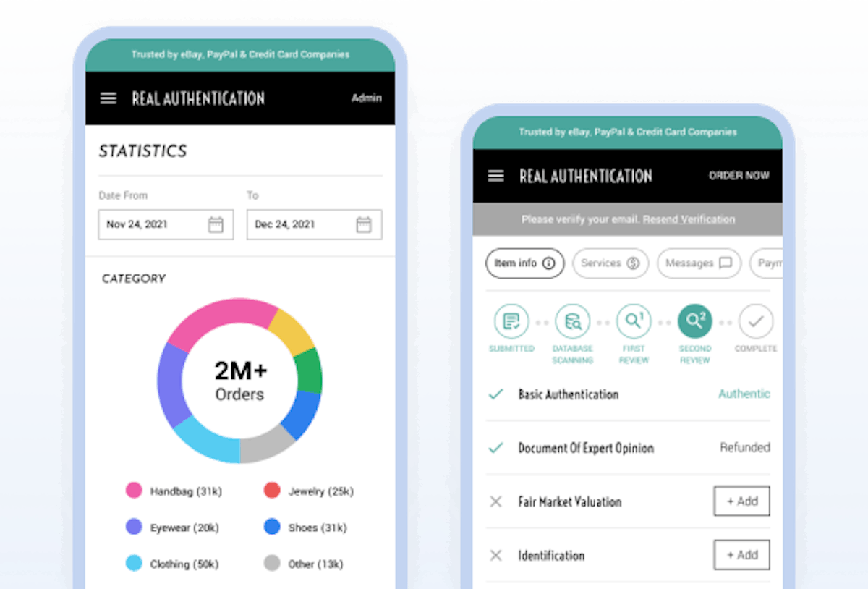Switch to the Services tab

click(610, 263)
